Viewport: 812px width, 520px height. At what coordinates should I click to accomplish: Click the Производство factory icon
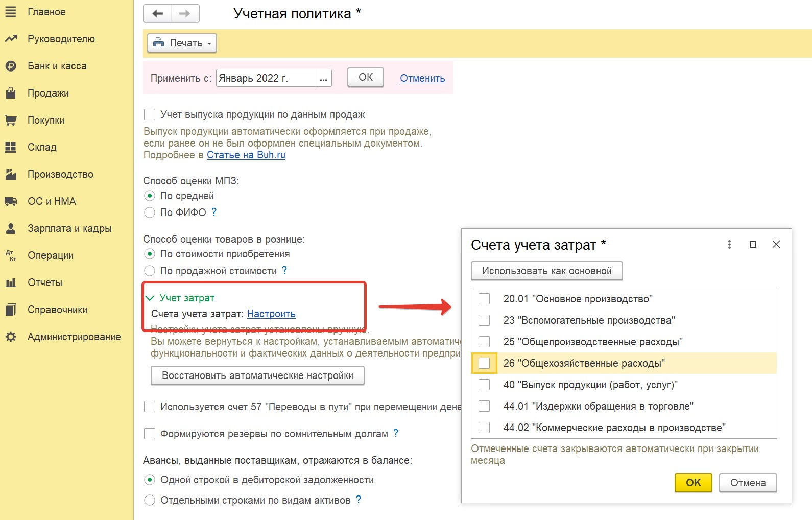11,174
